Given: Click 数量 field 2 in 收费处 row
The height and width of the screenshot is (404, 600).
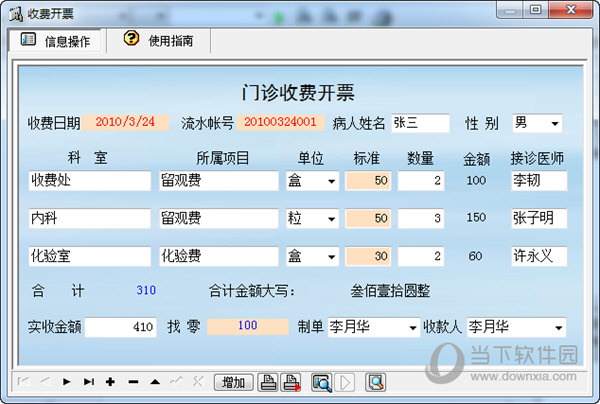Looking at the screenshot, I should (x=421, y=181).
